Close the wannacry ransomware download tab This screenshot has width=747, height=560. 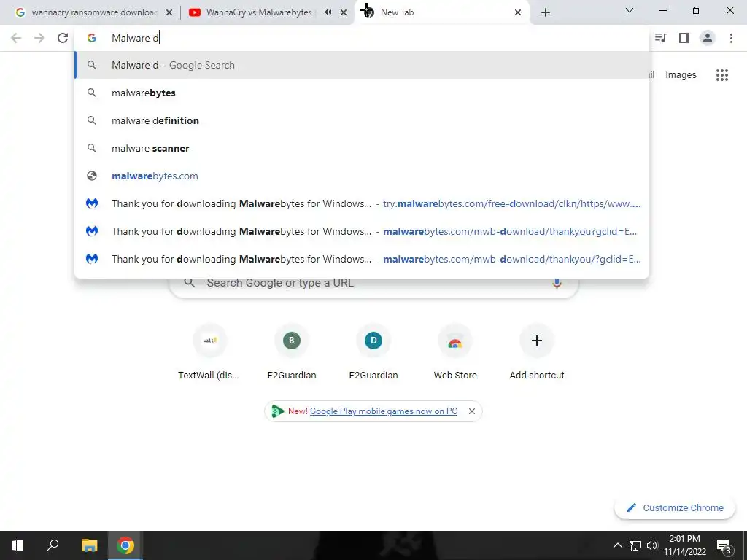[x=169, y=13]
